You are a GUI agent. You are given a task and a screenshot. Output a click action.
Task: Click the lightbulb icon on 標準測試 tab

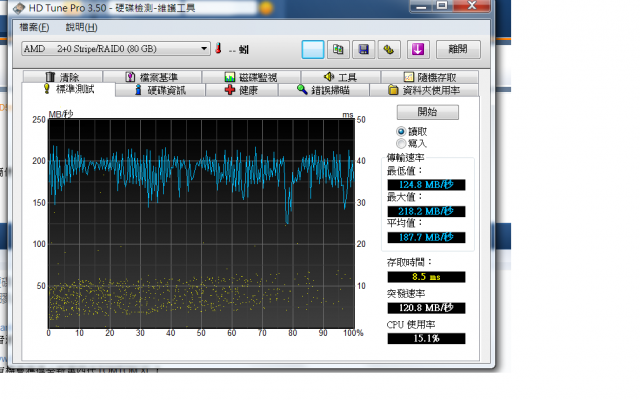(47, 89)
